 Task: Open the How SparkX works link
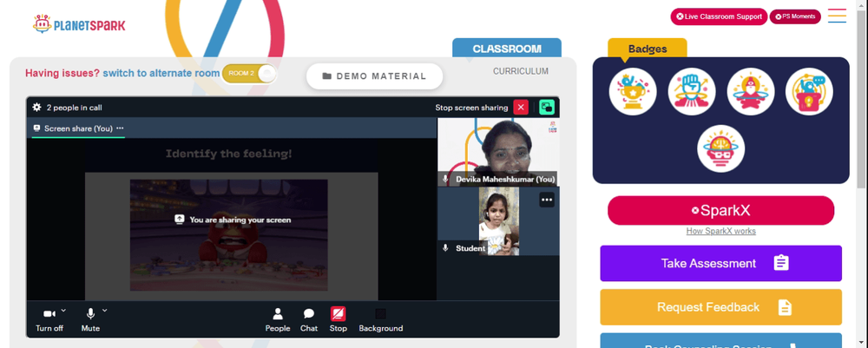(x=720, y=231)
